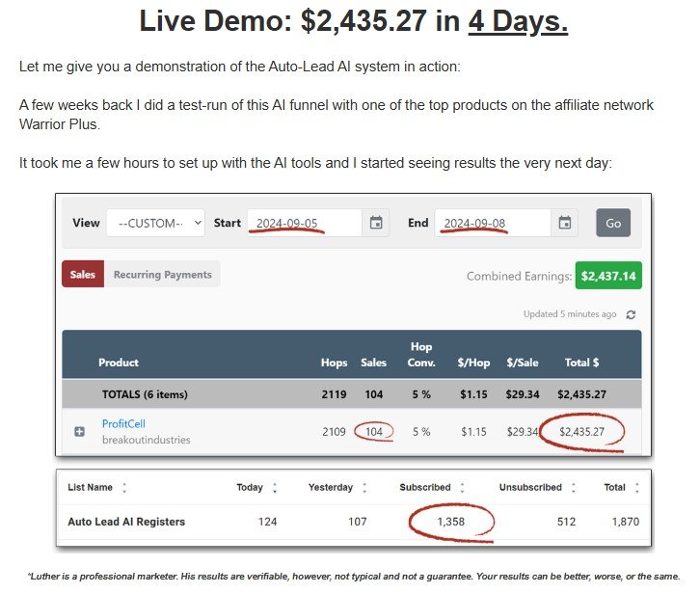Click the 107 Yesterday value
700x593 pixels.
(x=358, y=522)
